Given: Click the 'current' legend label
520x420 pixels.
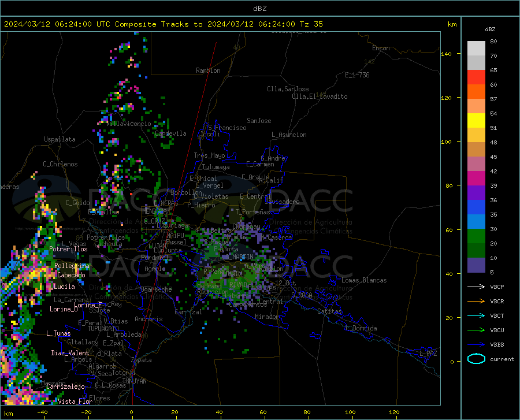Looking at the screenshot, I should click(x=502, y=359).
